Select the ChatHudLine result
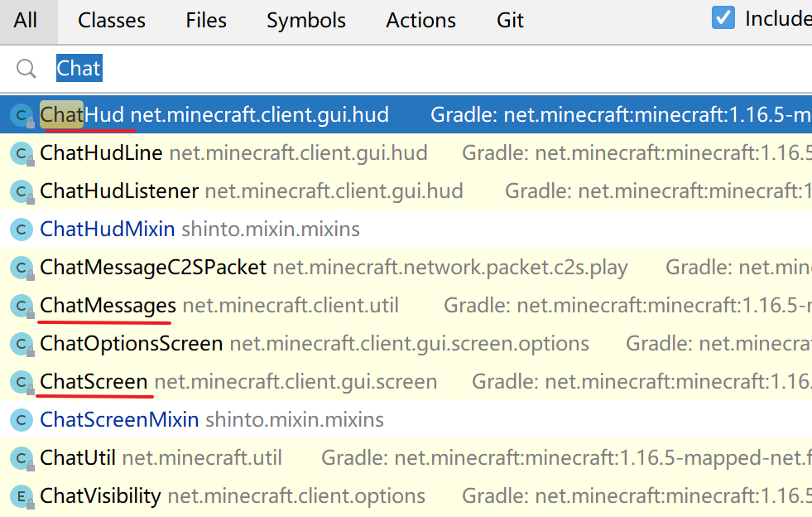 pos(406,153)
